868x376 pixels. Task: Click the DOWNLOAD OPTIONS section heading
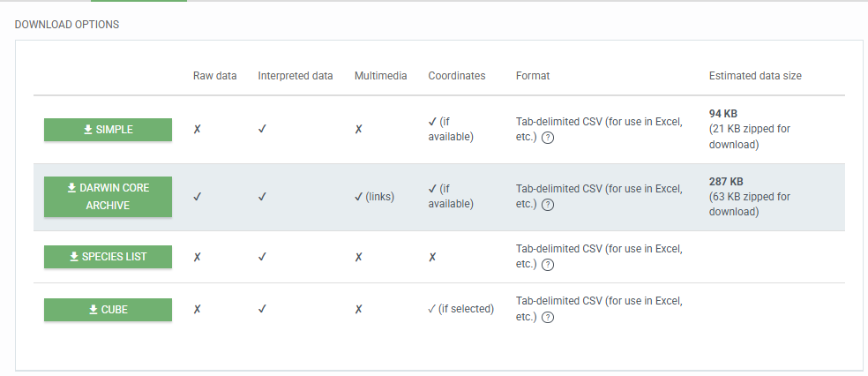(x=67, y=25)
